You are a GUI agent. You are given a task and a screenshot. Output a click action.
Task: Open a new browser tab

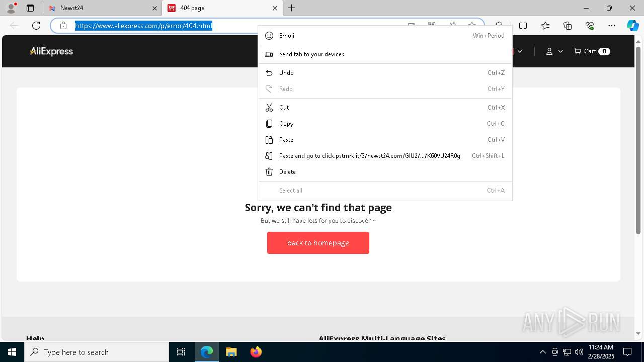pyautogui.click(x=292, y=8)
